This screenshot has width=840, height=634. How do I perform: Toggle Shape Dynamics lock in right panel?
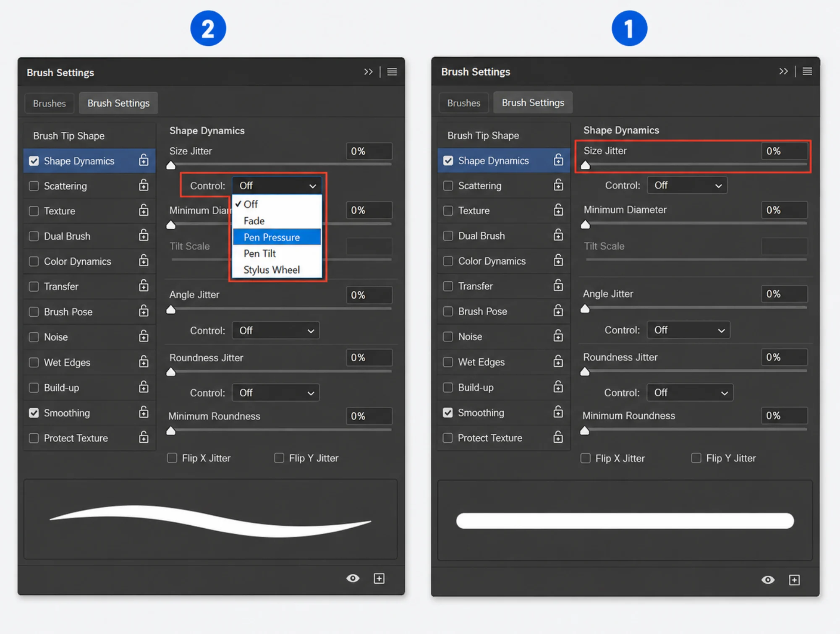click(558, 159)
